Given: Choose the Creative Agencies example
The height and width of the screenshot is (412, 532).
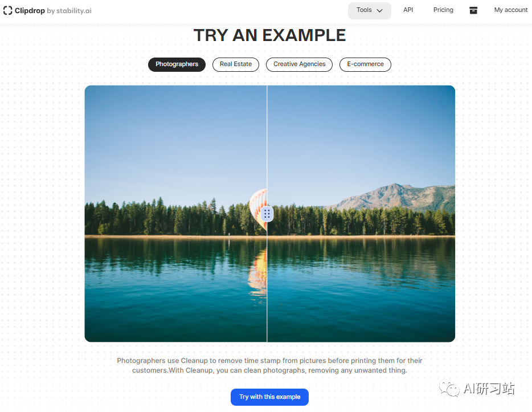Looking at the screenshot, I should (x=299, y=64).
